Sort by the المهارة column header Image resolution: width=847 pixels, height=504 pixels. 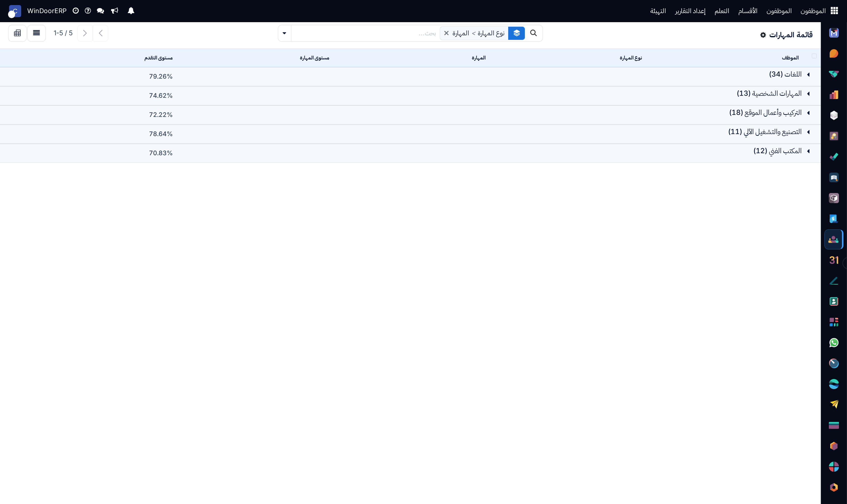click(x=478, y=58)
